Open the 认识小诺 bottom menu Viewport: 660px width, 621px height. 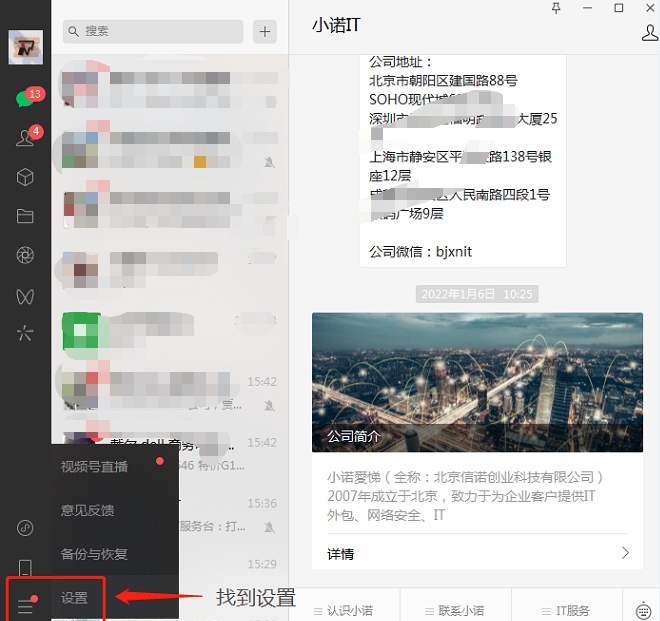click(x=344, y=610)
